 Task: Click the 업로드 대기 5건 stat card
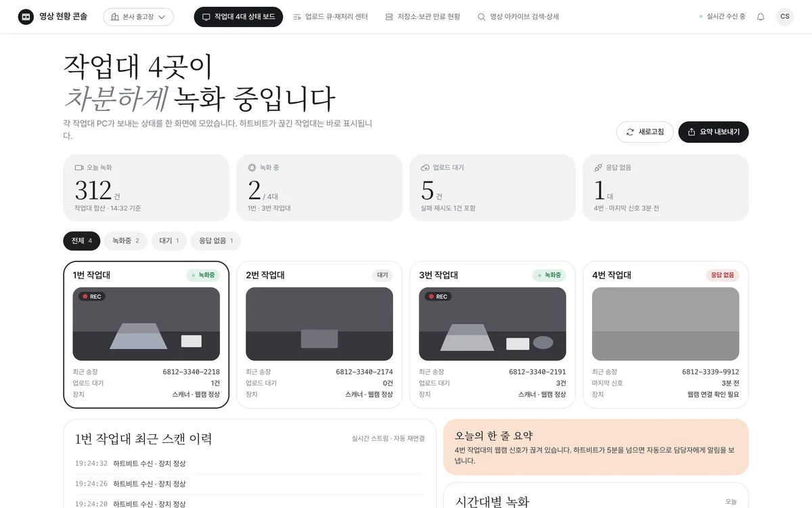coord(493,188)
